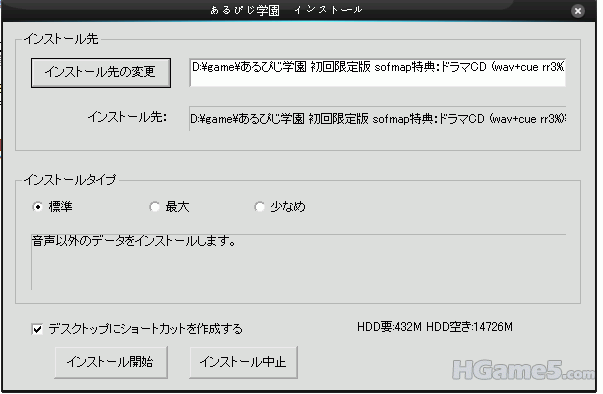Start installation with インストール開始 button
603x394 pixels.
(x=111, y=362)
